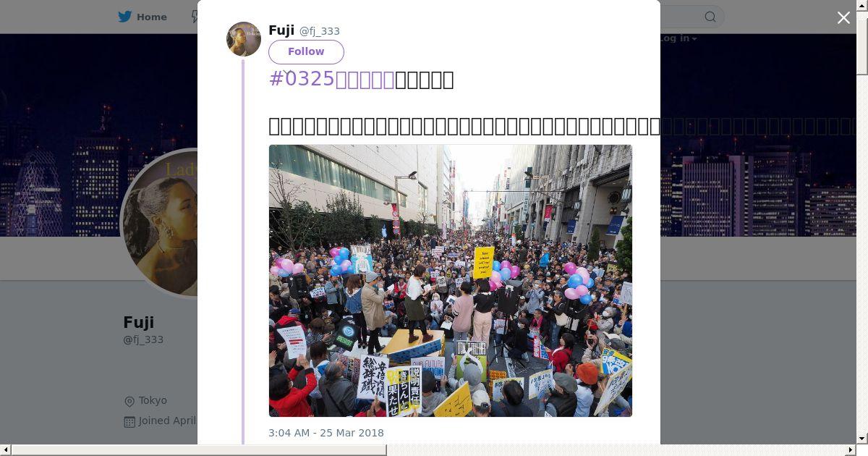Click the search magnifier icon

coord(710,17)
